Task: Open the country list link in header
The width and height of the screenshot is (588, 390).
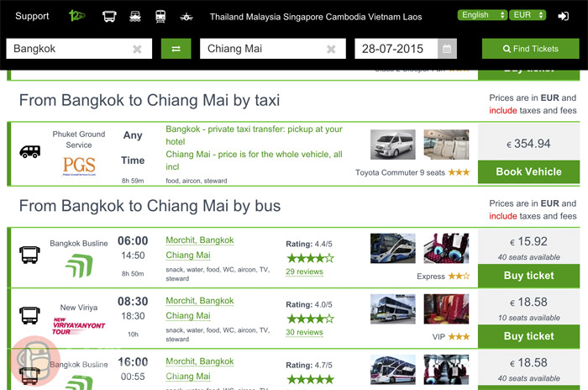Action: click(316, 17)
